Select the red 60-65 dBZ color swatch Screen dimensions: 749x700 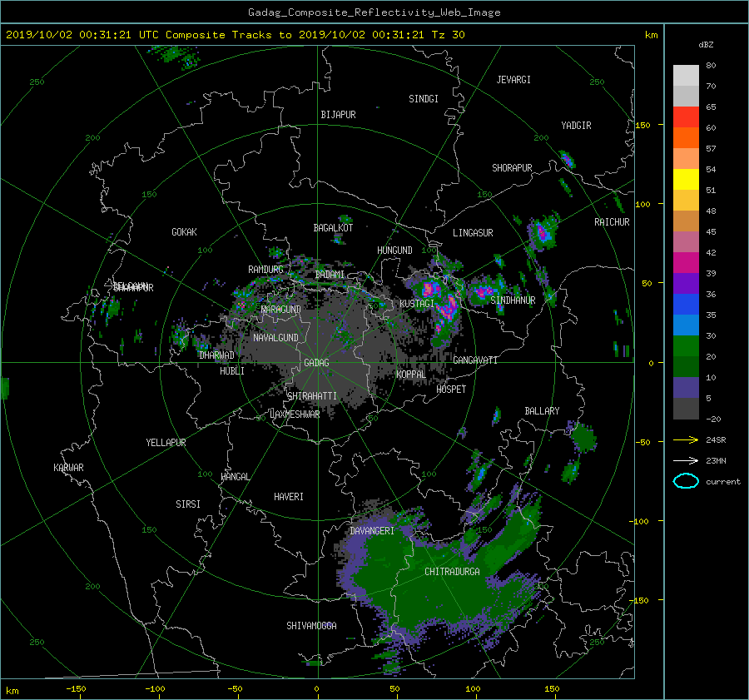[x=686, y=117]
